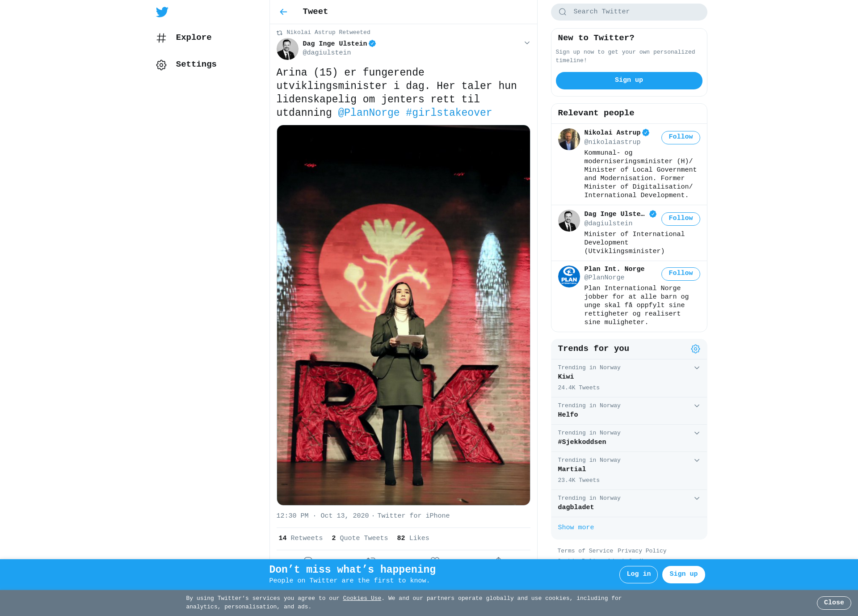Follow Dag Inge Ulstein

pyautogui.click(x=680, y=219)
